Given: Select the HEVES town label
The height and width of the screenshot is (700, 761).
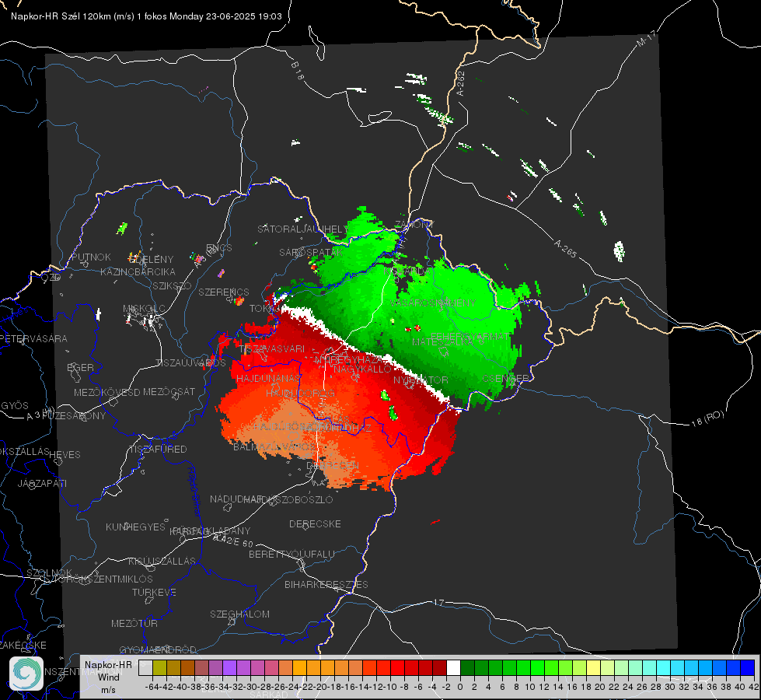Looking at the screenshot, I should 65,455.
